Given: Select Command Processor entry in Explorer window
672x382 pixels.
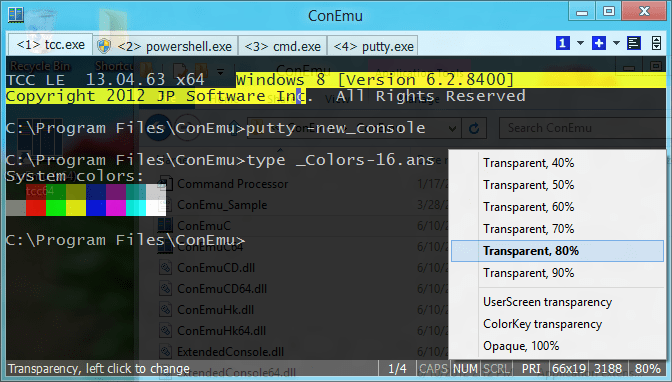Looking at the screenshot, I should point(233,184).
